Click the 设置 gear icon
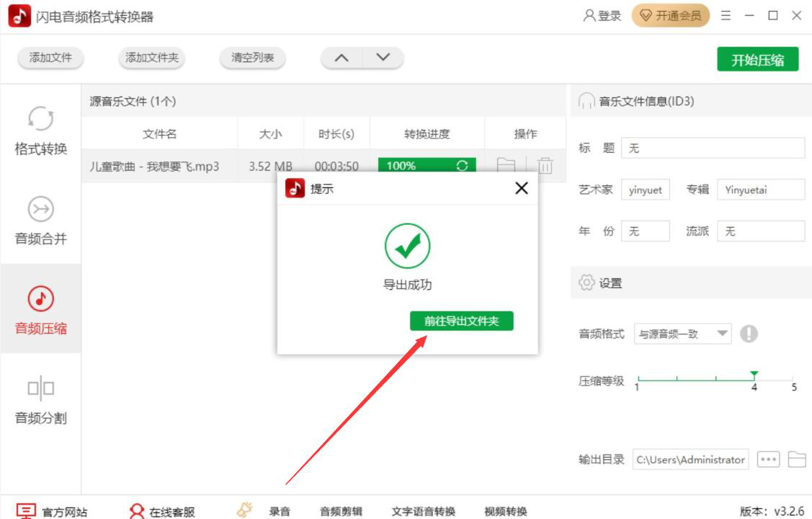The height and width of the screenshot is (519, 812). point(586,283)
